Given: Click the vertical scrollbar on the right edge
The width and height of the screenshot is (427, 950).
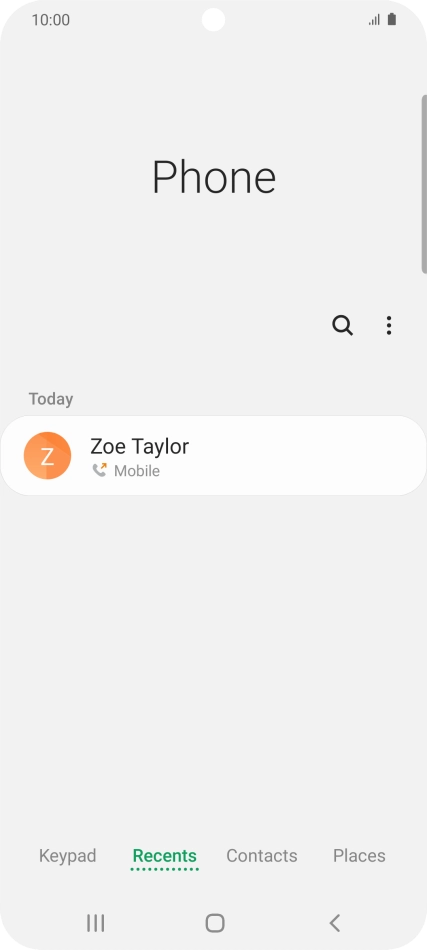Looking at the screenshot, I should coord(424,184).
